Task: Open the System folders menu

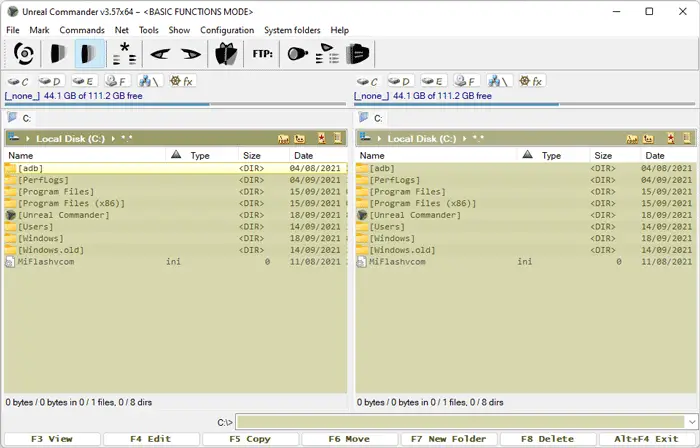Action: click(292, 30)
